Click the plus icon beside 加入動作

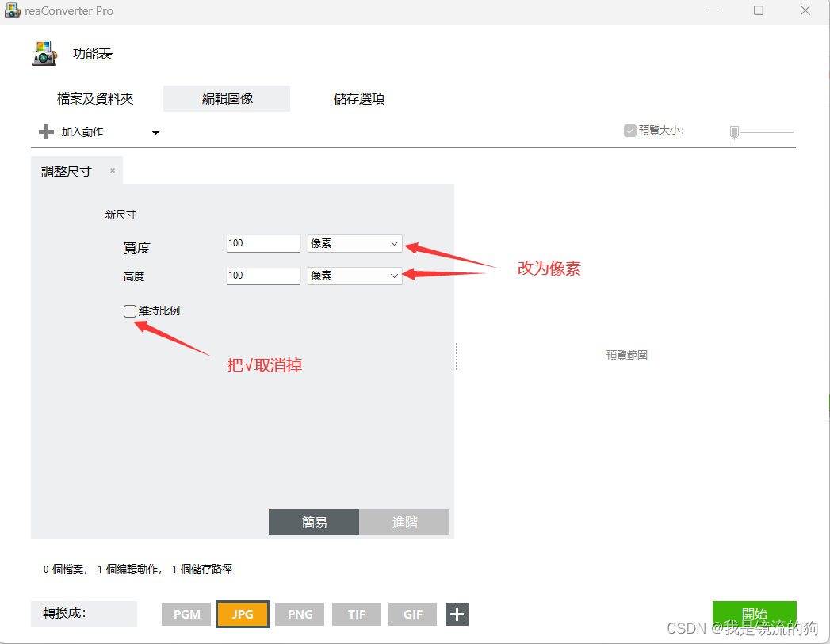click(46, 131)
